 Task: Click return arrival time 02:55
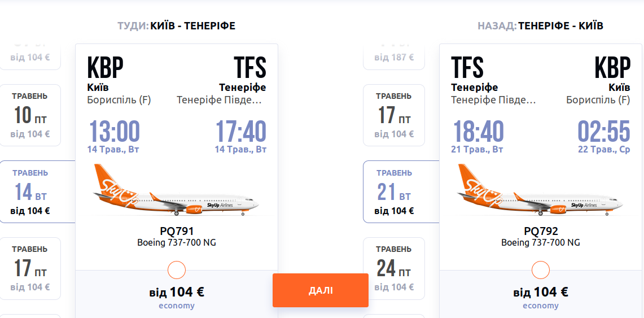point(604,132)
